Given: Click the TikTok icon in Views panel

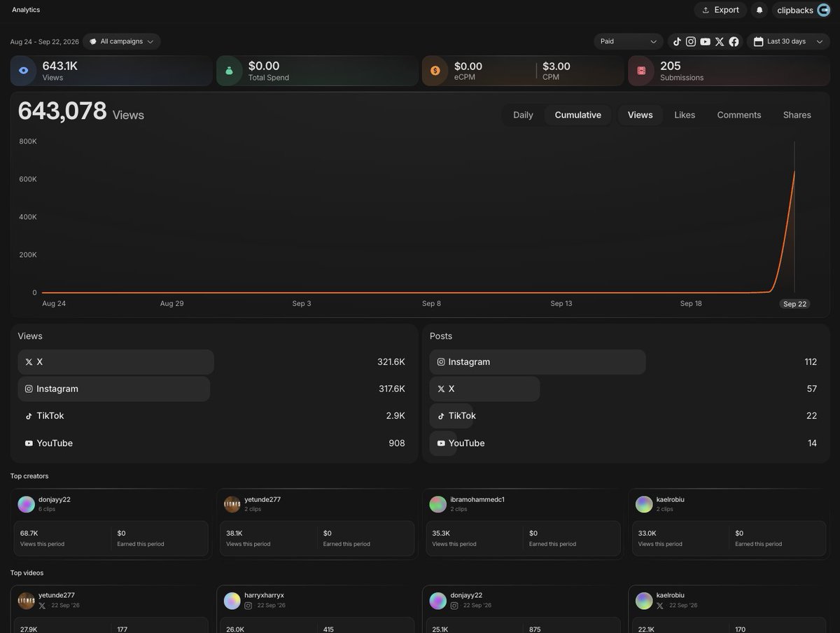Looking at the screenshot, I should click(29, 416).
